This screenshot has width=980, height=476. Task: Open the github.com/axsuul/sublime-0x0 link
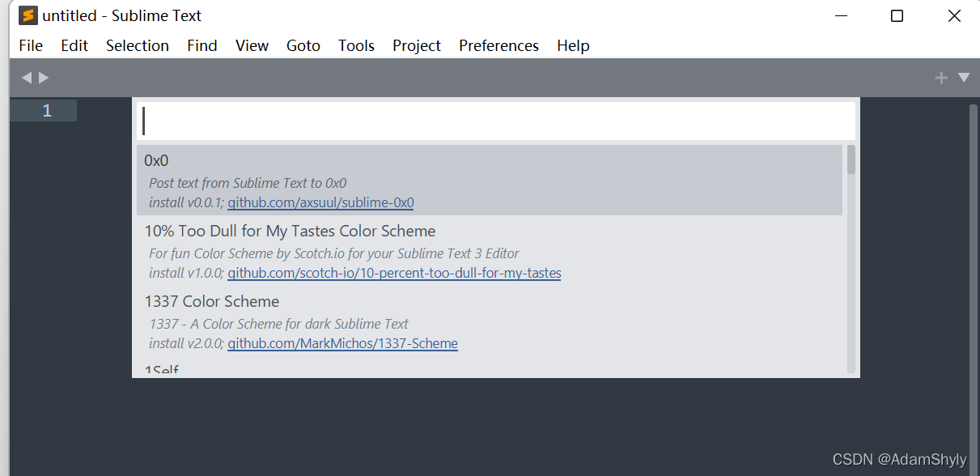tap(320, 202)
